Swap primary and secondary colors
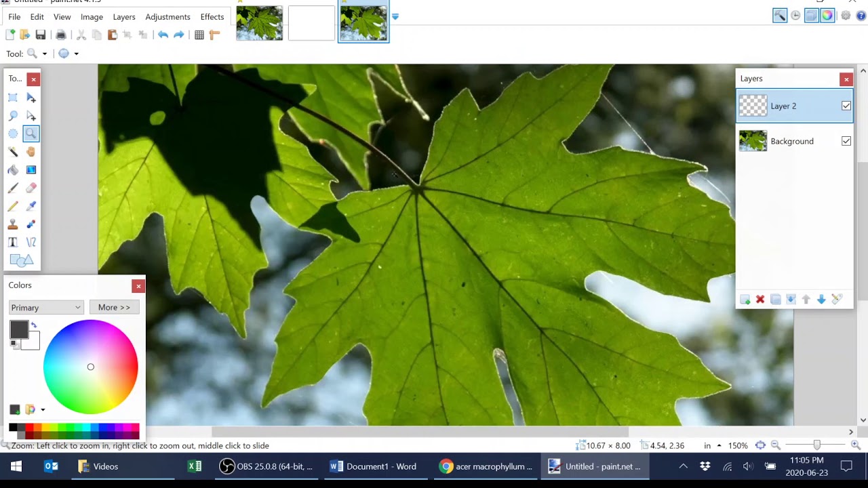The height and width of the screenshot is (488, 868). pyautogui.click(x=34, y=325)
